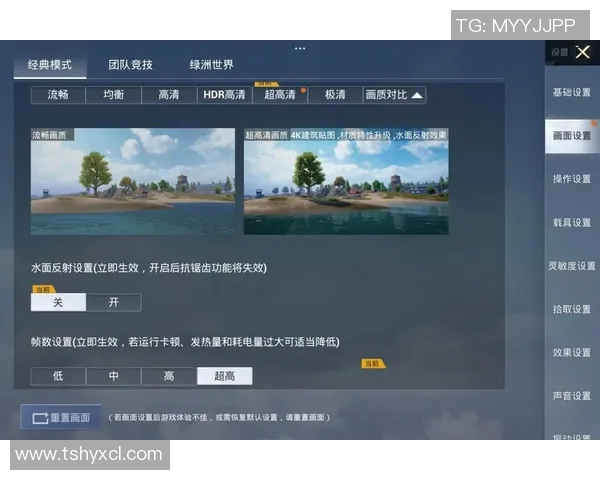Open 灵敏度设置 in sidebar
This screenshot has height=480, width=600.
[x=572, y=266]
